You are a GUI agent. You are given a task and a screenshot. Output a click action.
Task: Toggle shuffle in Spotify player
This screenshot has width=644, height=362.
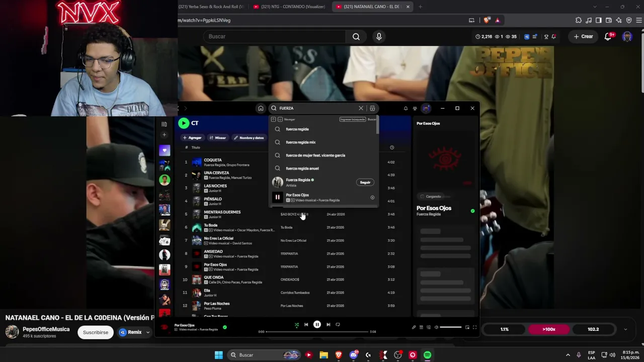pyautogui.click(x=296, y=325)
